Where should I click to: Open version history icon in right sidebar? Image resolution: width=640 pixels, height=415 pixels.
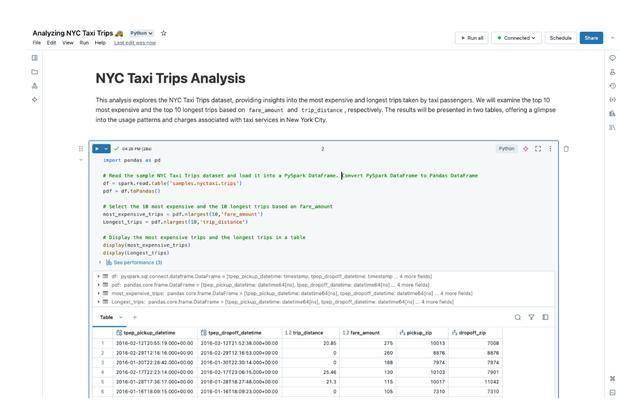(612, 86)
